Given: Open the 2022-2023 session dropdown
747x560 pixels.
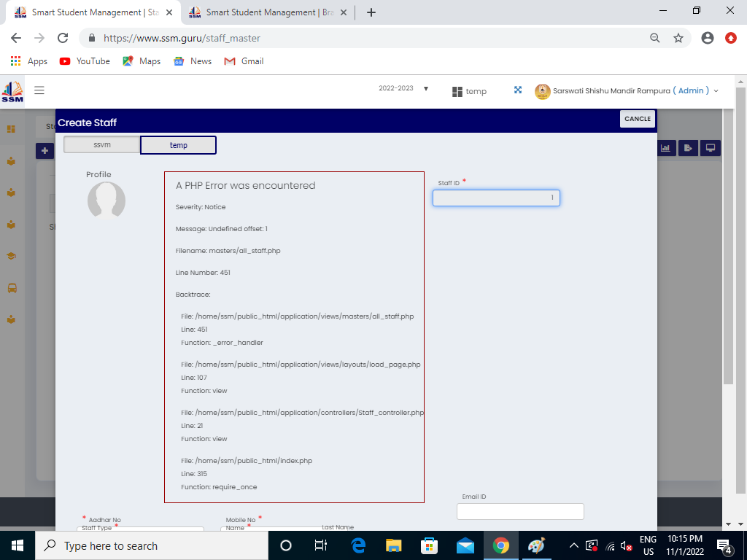Looking at the screenshot, I should [403, 89].
